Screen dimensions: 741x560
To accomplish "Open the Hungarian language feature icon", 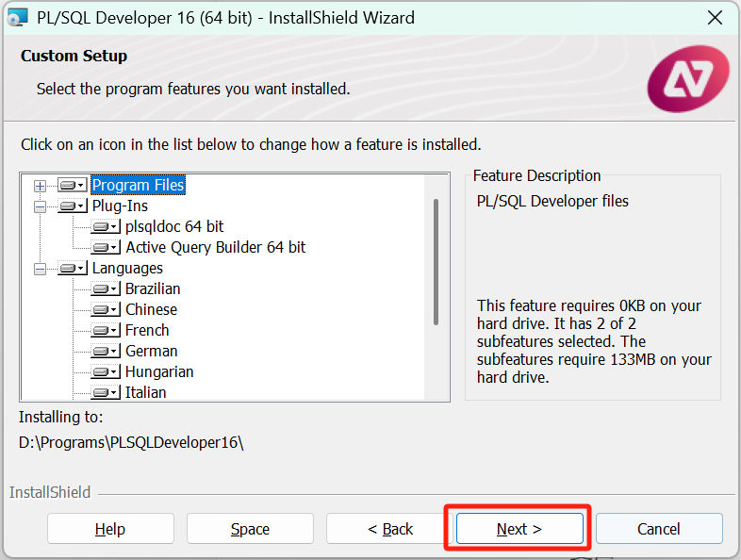I will pos(106,372).
